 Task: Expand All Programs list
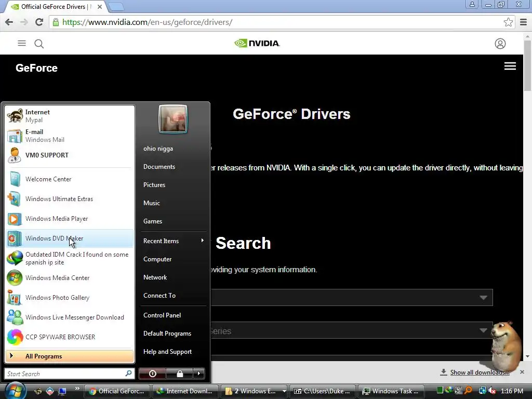pos(70,356)
